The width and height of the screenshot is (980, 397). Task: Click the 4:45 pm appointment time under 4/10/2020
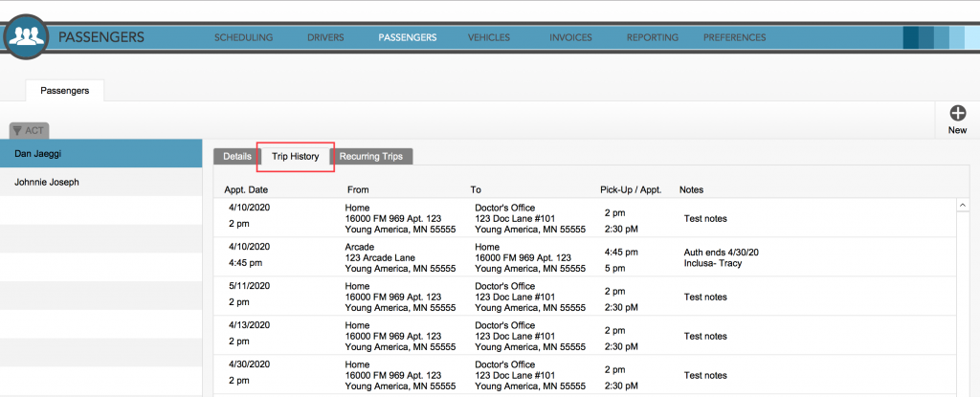246,262
